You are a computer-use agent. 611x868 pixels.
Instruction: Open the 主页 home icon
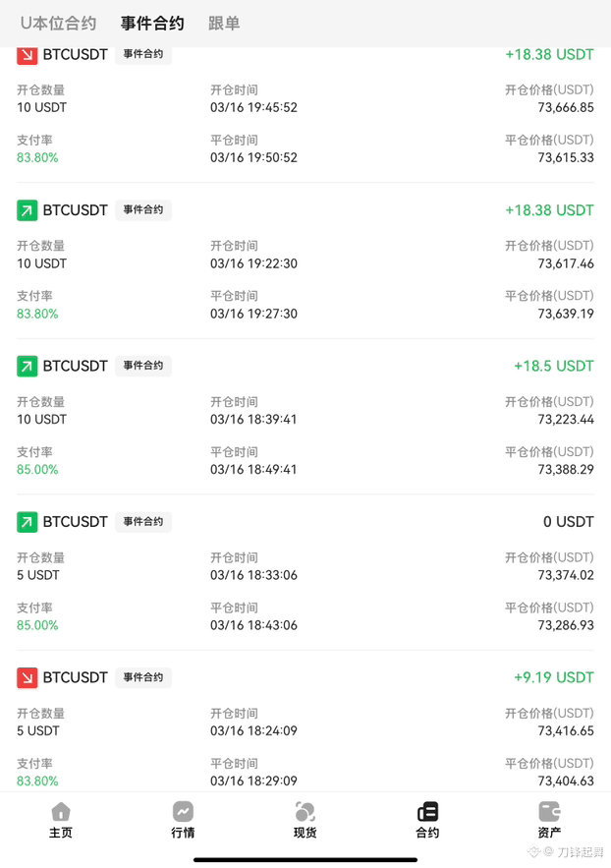[x=61, y=820]
